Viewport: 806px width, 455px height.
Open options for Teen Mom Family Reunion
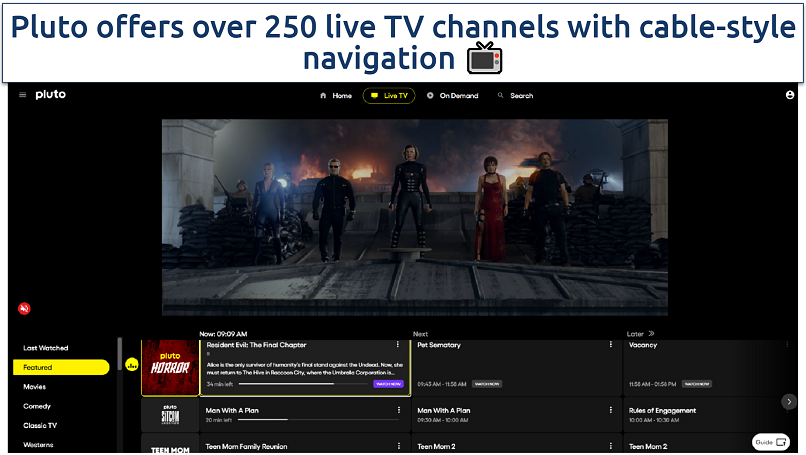coord(398,446)
